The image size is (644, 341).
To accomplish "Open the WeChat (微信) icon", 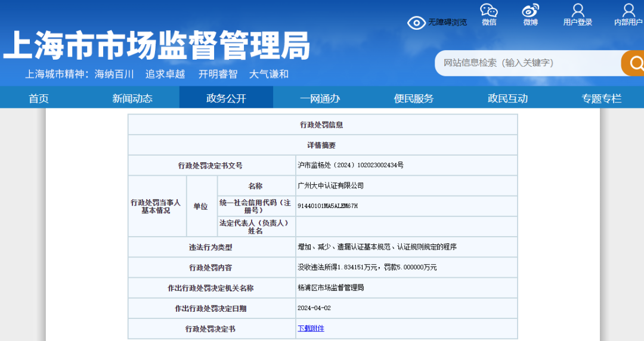I will click(489, 11).
